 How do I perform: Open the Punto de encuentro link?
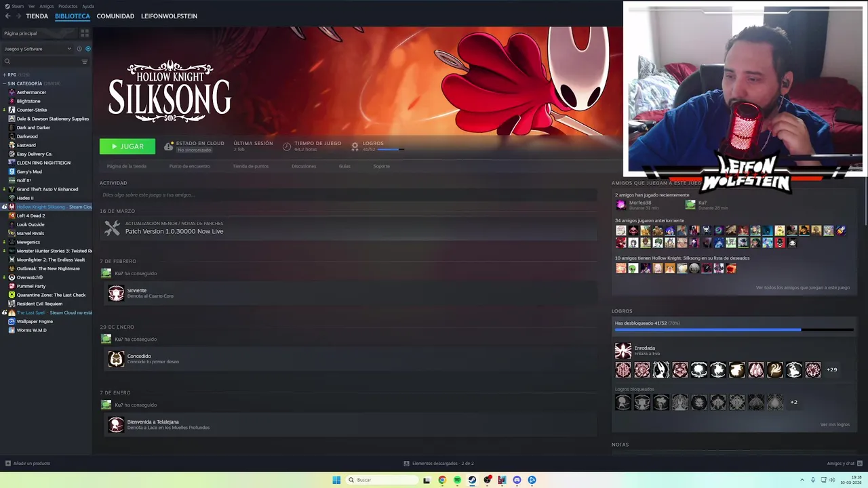[189, 166]
